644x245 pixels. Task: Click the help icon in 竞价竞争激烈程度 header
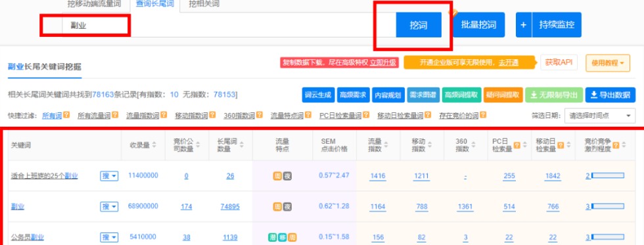tap(616, 145)
